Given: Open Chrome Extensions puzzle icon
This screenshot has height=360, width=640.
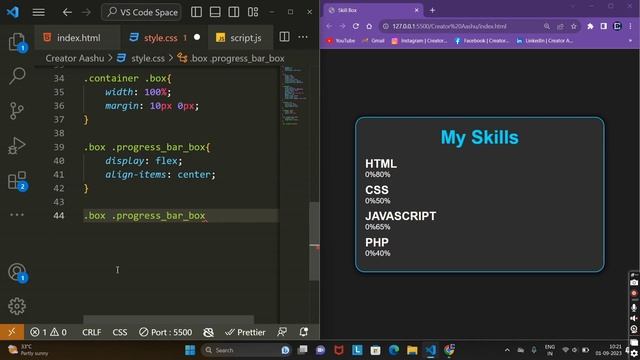Looking at the screenshot, I should pos(590,26).
